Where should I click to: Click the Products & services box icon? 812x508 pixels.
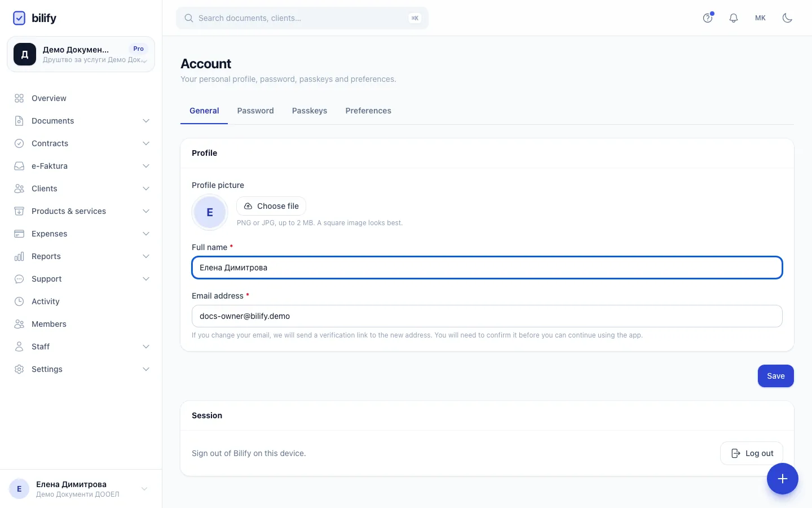coord(19,211)
